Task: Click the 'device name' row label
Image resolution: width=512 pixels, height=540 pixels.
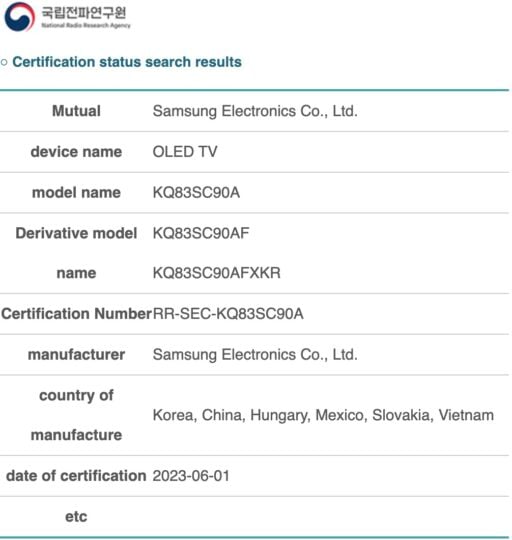Action: point(76,152)
